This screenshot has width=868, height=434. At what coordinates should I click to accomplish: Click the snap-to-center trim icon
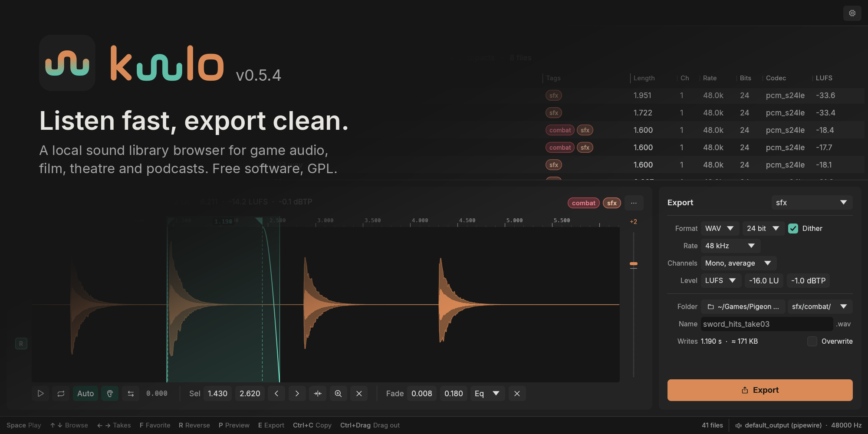pos(318,394)
